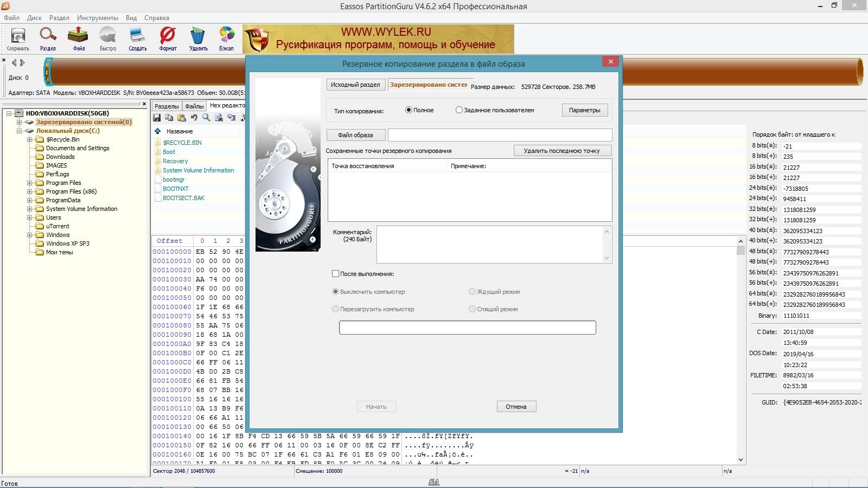Select Ждущий режим radio
The width and height of the screenshot is (868, 488).
pyautogui.click(x=472, y=292)
